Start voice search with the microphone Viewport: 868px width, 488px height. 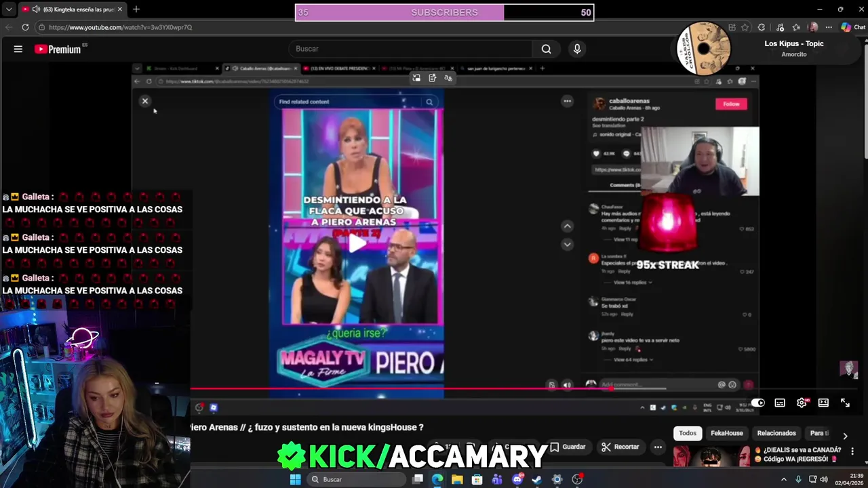[577, 49]
